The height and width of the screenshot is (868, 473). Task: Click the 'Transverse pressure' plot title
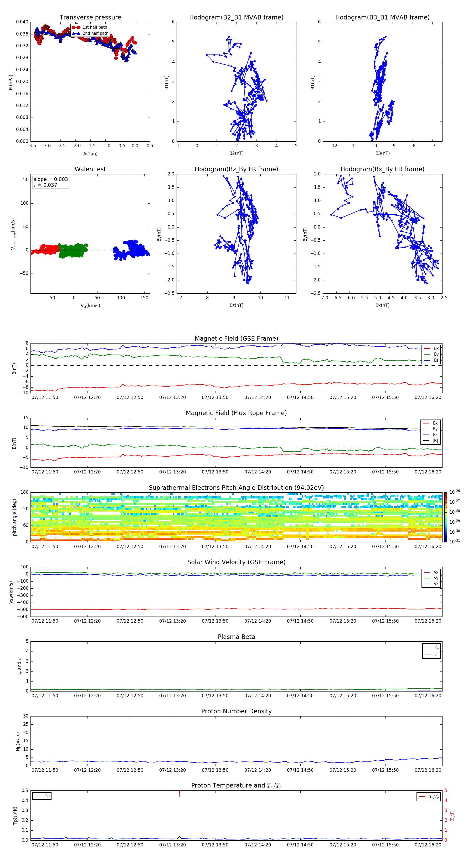coord(90,18)
